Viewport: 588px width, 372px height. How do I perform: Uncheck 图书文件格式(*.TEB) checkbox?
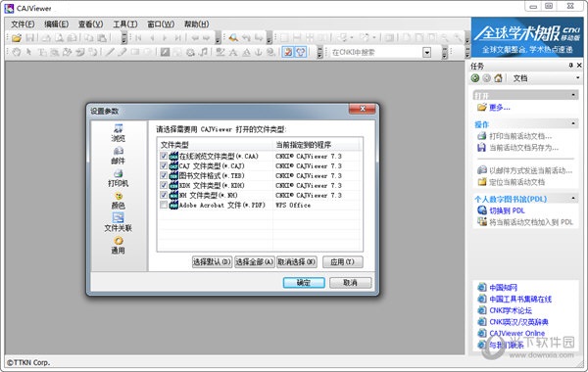(x=164, y=175)
